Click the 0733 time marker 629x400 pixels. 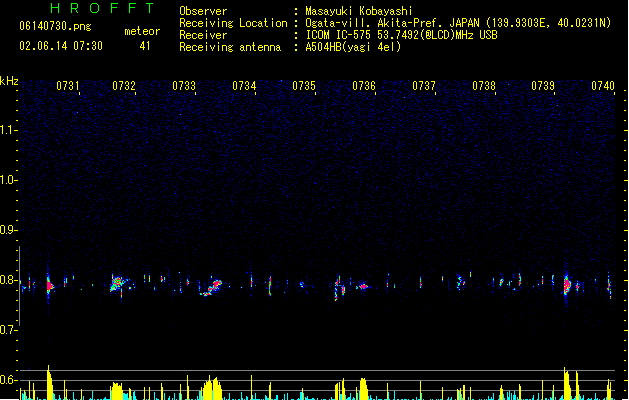coord(184,86)
